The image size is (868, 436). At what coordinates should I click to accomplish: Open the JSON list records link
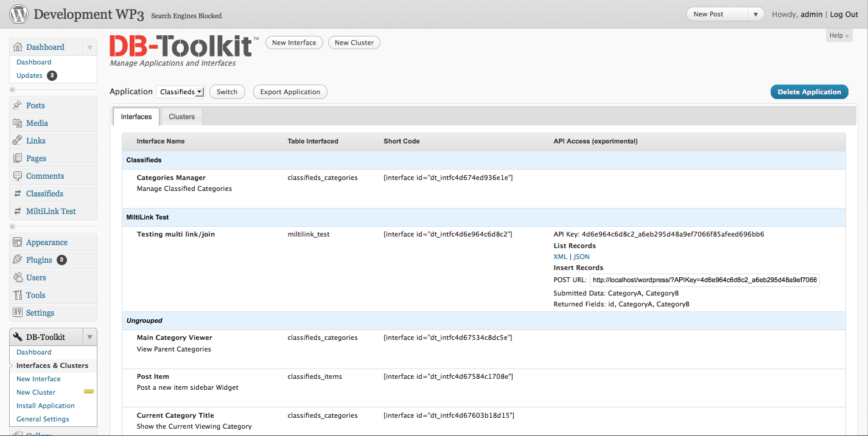581,257
